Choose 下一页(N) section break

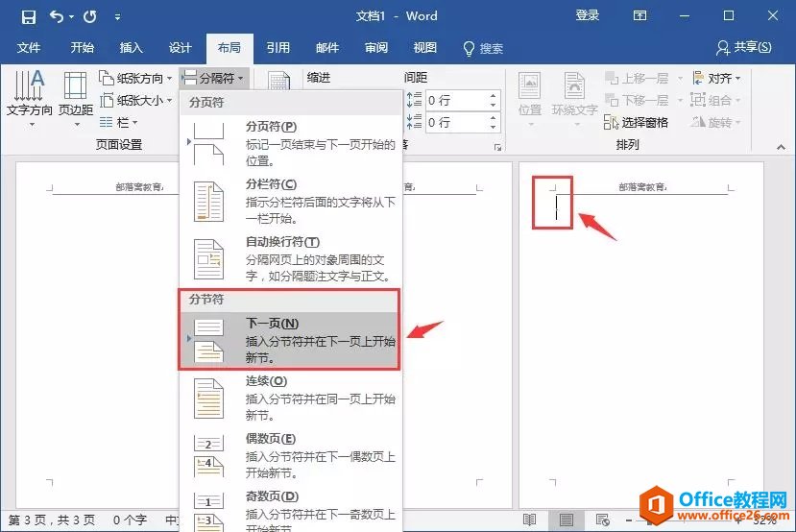[291, 340]
